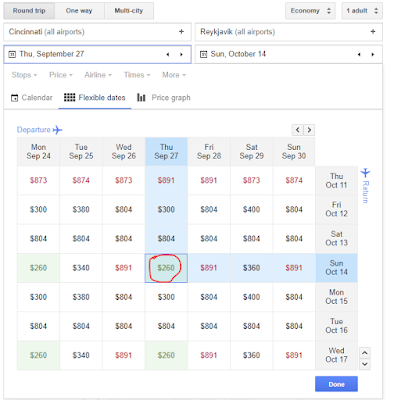This screenshot has height=400, width=394.
Task: Move return dates earlier with up chevron
Action: [x=365, y=353]
